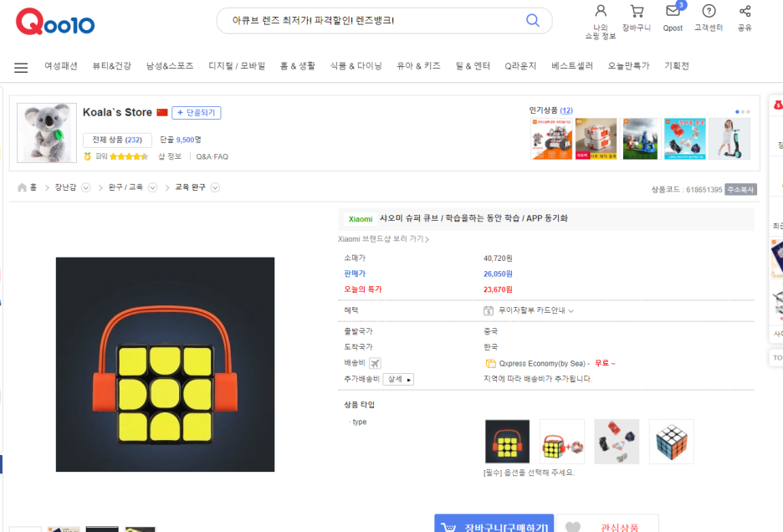Open My Shopping Info profile icon

(x=601, y=11)
